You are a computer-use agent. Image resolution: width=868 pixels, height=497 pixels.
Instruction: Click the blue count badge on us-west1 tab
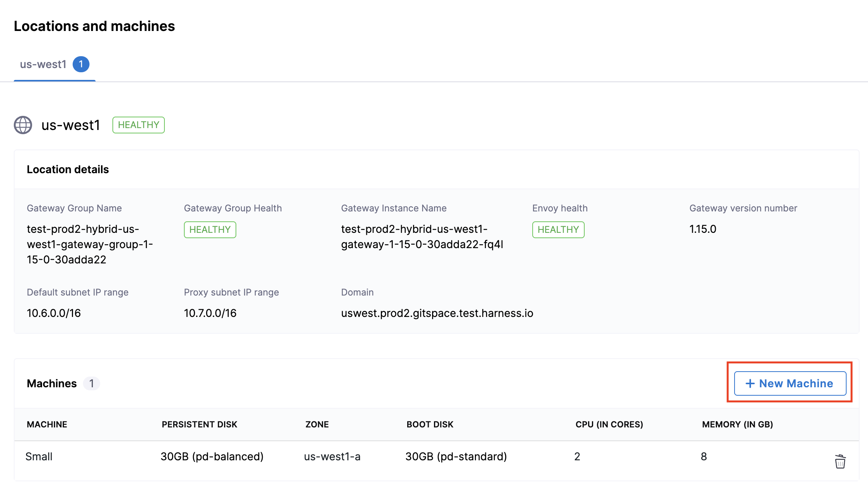click(x=81, y=64)
